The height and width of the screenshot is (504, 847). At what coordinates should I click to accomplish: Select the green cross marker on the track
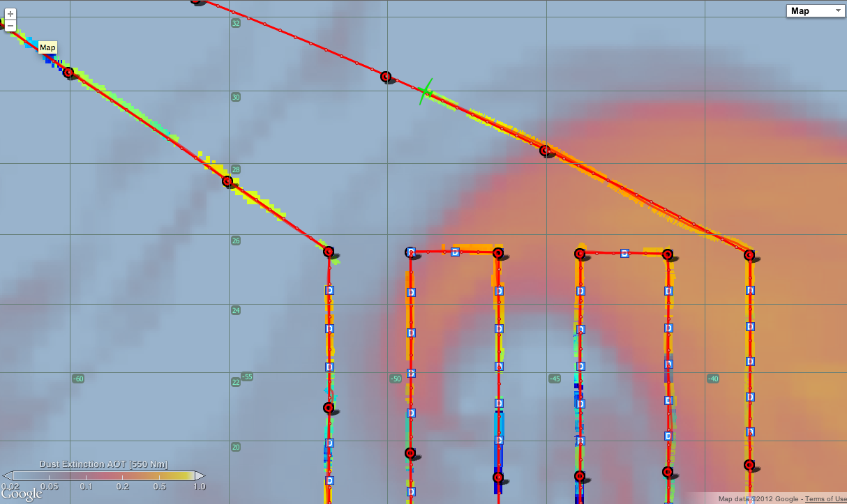click(x=426, y=91)
